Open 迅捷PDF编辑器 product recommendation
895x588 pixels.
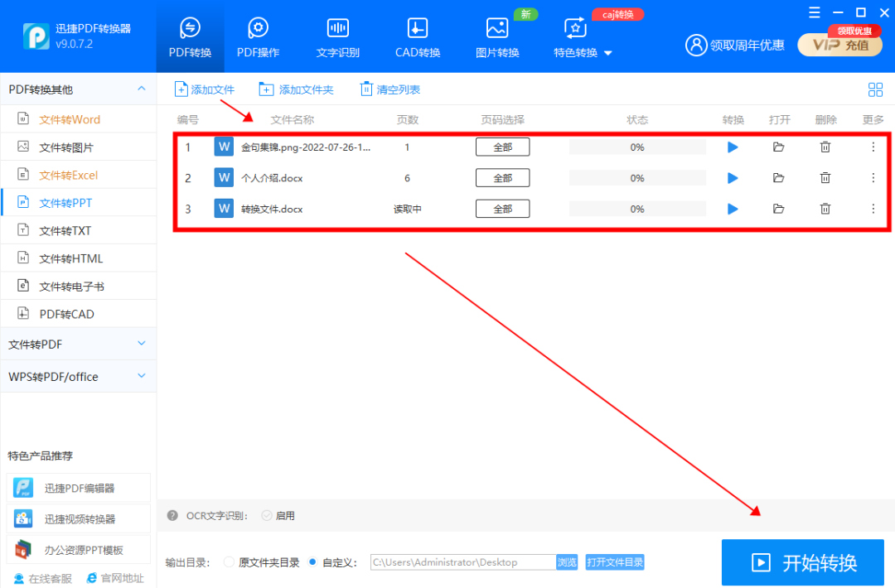click(x=78, y=488)
